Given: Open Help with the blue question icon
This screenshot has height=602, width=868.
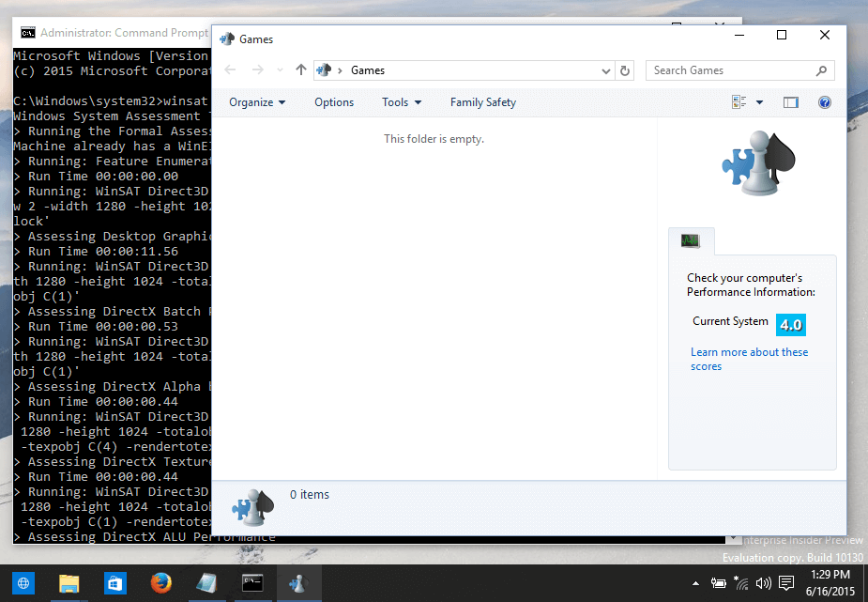Looking at the screenshot, I should [824, 102].
